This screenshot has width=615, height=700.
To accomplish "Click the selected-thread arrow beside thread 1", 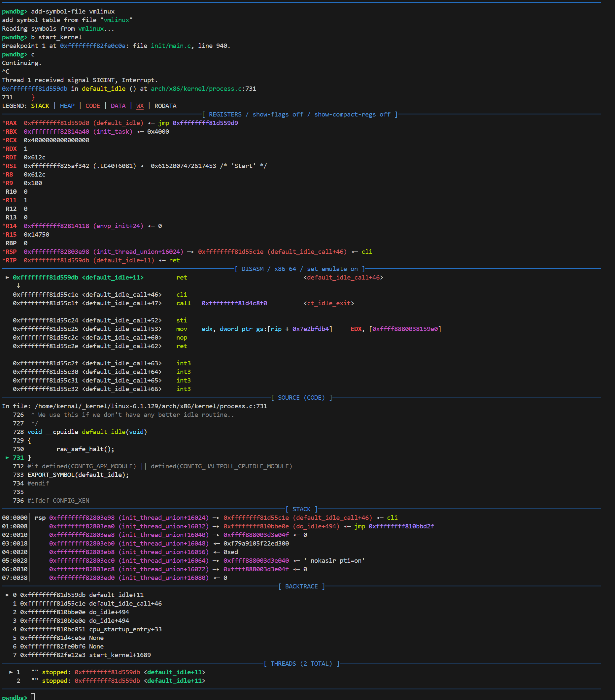I will click(x=11, y=672).
